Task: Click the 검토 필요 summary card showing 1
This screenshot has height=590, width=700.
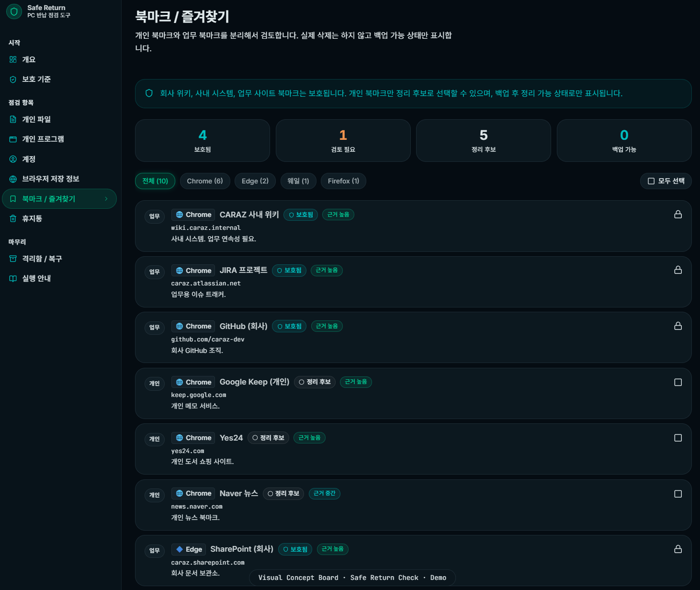Action: [343, 140]
